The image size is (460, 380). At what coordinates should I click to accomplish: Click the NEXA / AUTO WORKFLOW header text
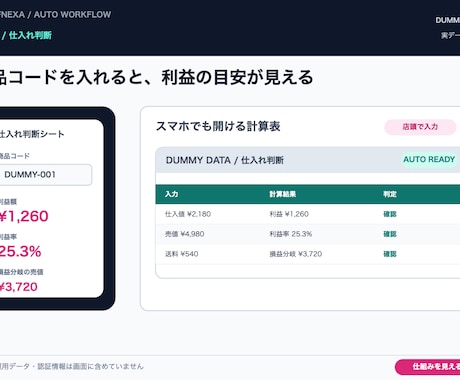(55, 15)
